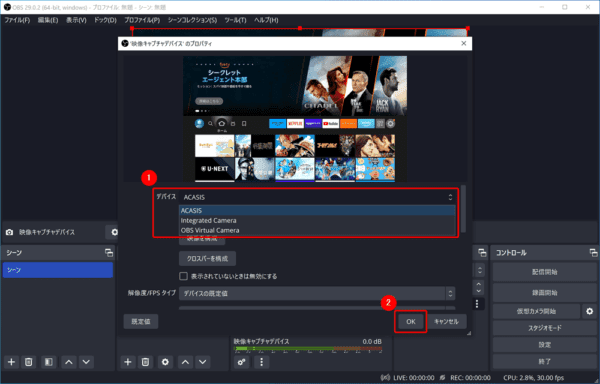Open the プロファイル(P) menu
The image size is (600, 384).
tap(142, 20)
